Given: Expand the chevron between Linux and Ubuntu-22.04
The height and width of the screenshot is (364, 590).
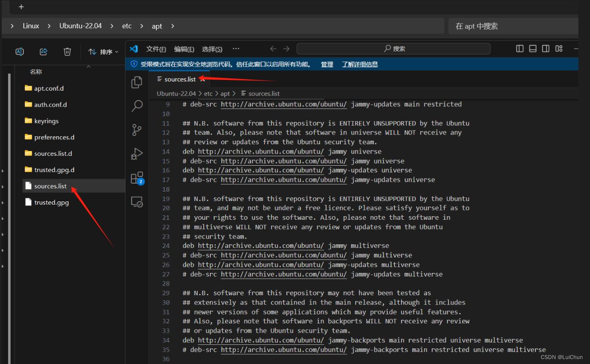Looking at the screenshot, I should (x=49, y=26).
